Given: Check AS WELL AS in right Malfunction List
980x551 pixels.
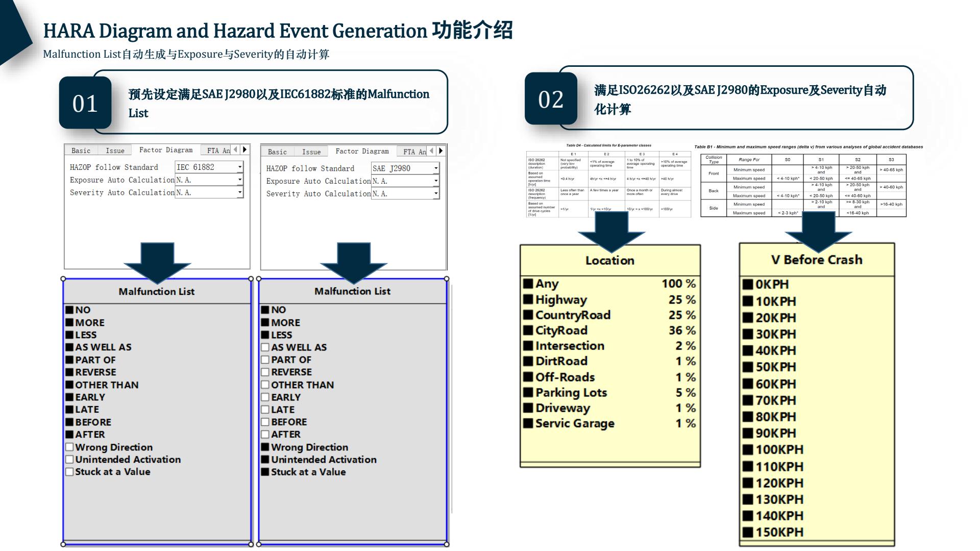Looking at the screenshot, I should (x=265, y=347).
